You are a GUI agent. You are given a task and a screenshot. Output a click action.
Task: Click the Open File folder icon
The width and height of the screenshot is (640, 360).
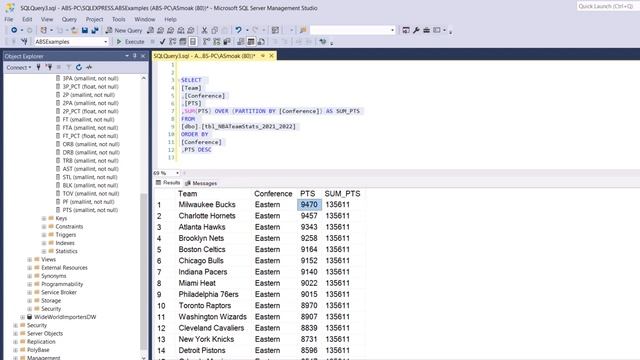(x=74, y=30)
